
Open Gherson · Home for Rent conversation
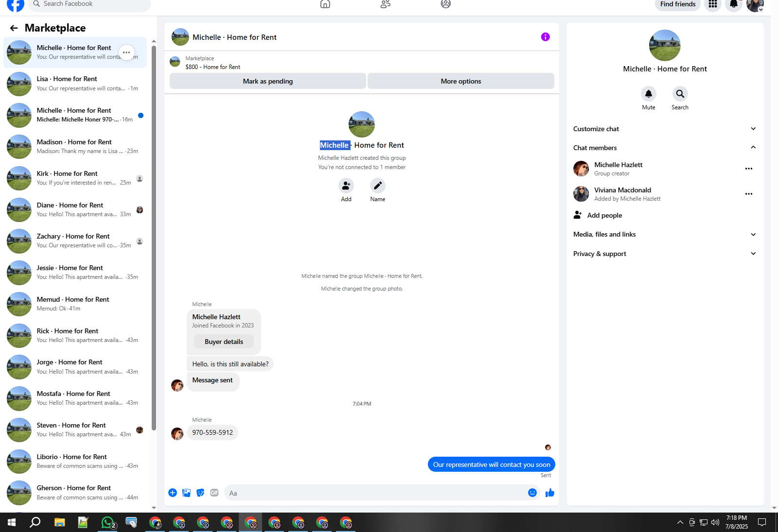tap(75, 493)
